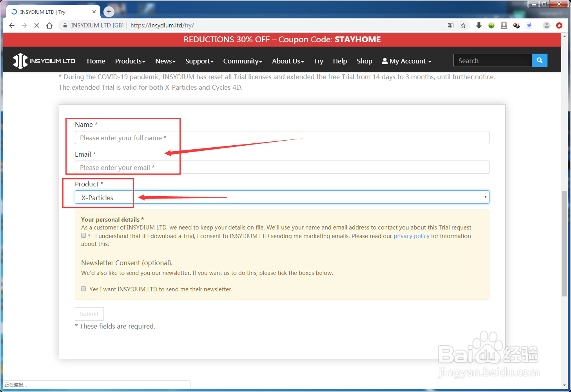Bookmark this page with star icon
The height and width of the screenshot is (392, 571).
pos(463,25)
